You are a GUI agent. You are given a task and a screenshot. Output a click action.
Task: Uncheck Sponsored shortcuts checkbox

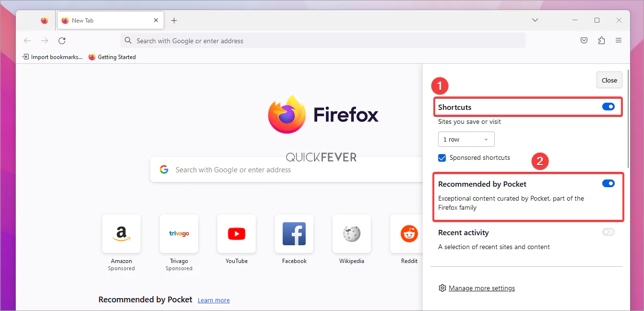coord(442,158)
